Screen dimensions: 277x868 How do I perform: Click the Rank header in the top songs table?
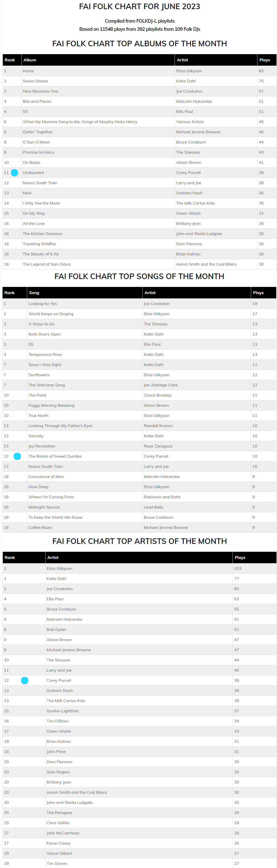click(9, 293)
